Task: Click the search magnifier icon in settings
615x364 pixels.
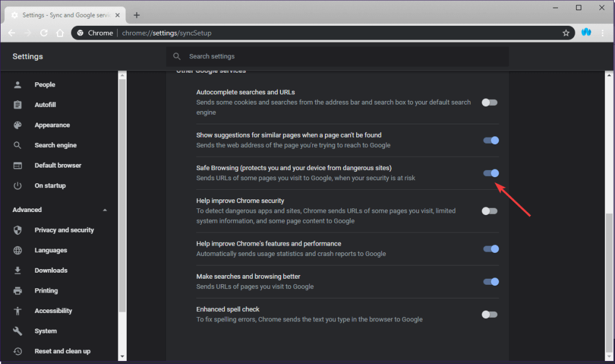Action: click(x=177, y=56)
